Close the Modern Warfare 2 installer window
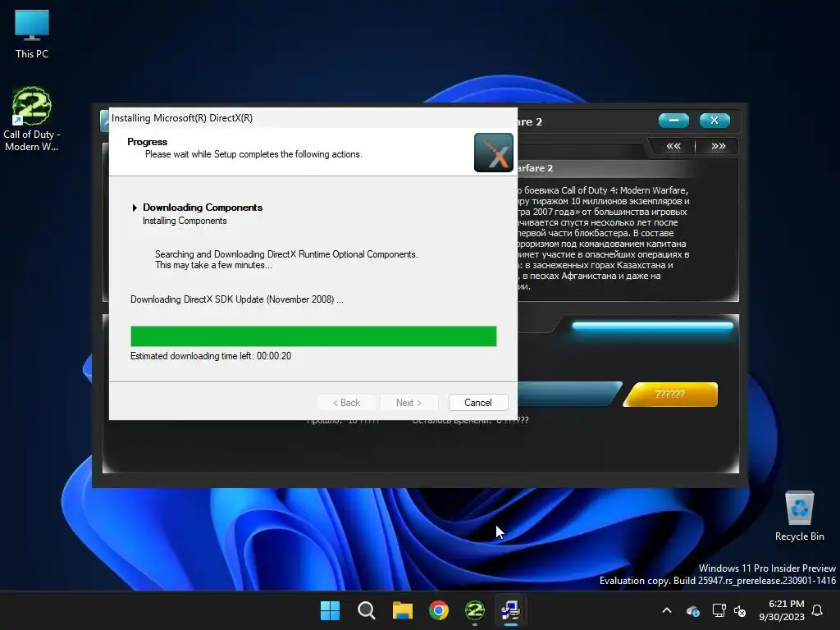The width and height of the screenshot is (840, 630). click(714, 121)
